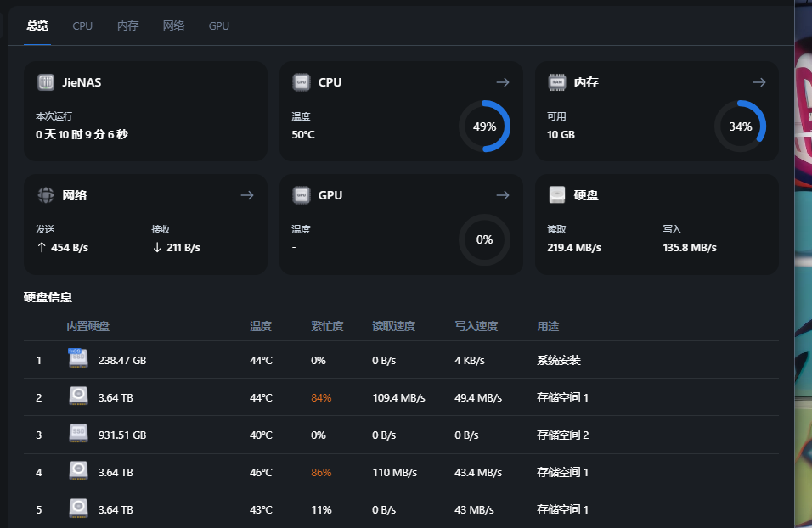Click the HDD icon for disk 2
Viewport: 812px width, 528px height.
pyautogui.click(x=78, y=396)
